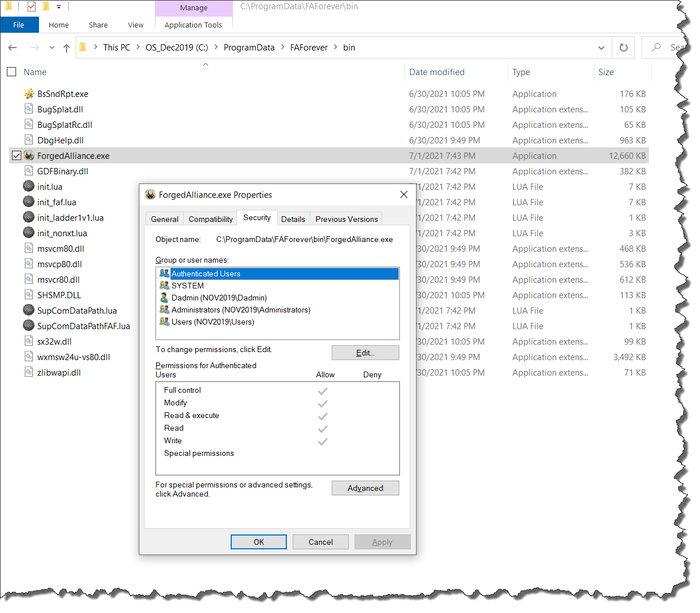Click the init_ladder1v1.lua file icon
Image resolution: width=700 pixels, height=613 pixels.
pyautogui.click(x=29, y=217)
